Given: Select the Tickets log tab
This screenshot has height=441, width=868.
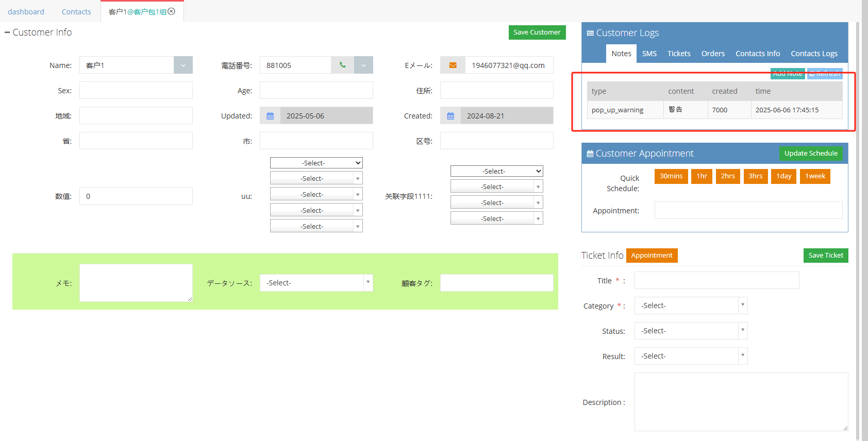Looking at the screenshot, I should coord(679,54).
